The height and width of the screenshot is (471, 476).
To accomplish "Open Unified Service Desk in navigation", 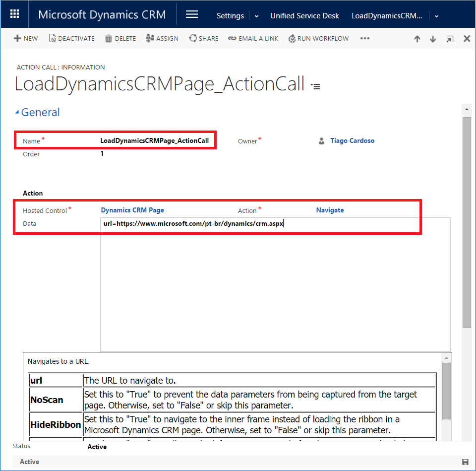I will tap(304, 16).
